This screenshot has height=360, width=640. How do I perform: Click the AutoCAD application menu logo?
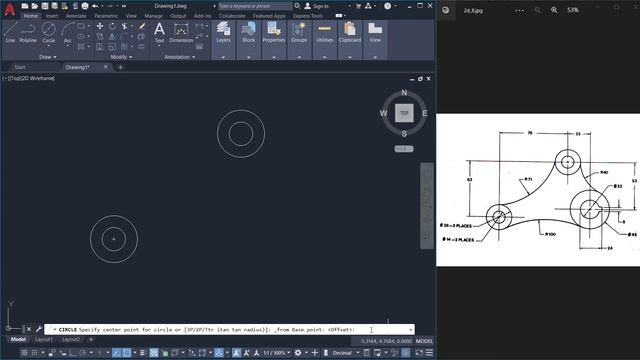9,9
